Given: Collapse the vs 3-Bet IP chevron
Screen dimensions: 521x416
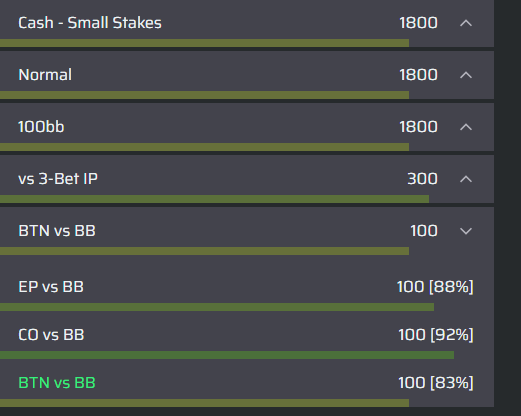Looking at the screenshot, I should coord(466,179).
